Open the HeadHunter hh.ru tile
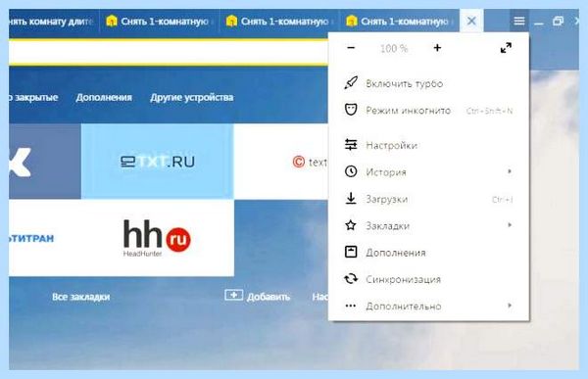Viewport: 588px width, 379px height. point(158,238)
